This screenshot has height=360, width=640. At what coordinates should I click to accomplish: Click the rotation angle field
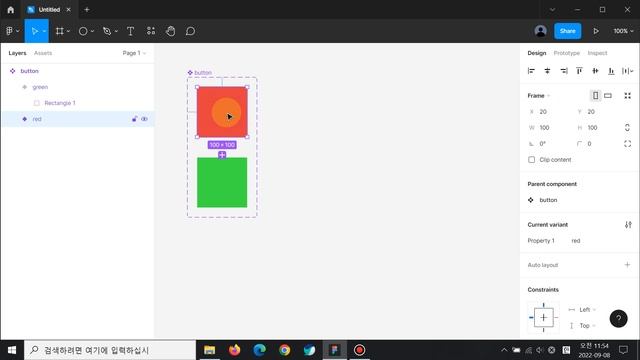(549, 144)
